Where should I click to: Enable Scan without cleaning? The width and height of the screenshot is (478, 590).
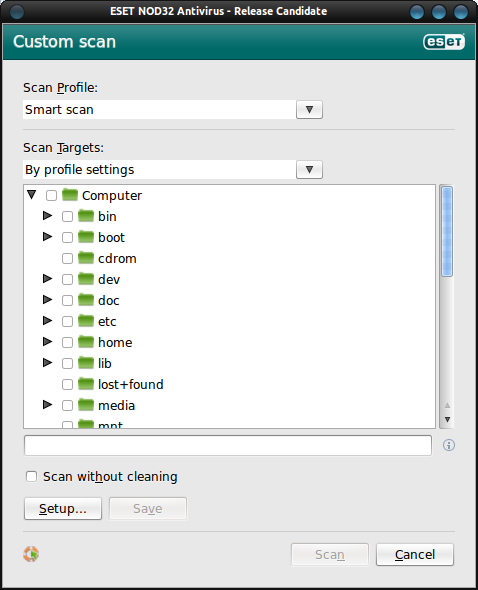click(x=31, y=476)
